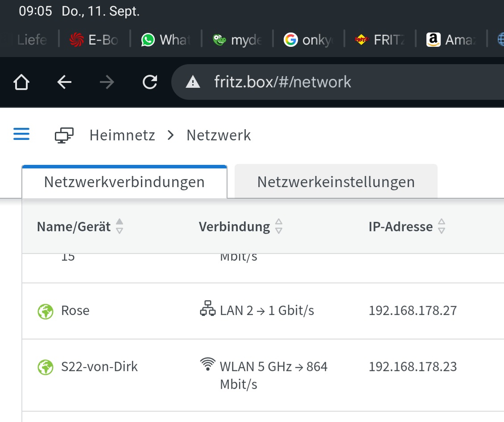Click the not-secure warning triangle icon
Viewport: 504px width, 422px height.
coord(193,82)
